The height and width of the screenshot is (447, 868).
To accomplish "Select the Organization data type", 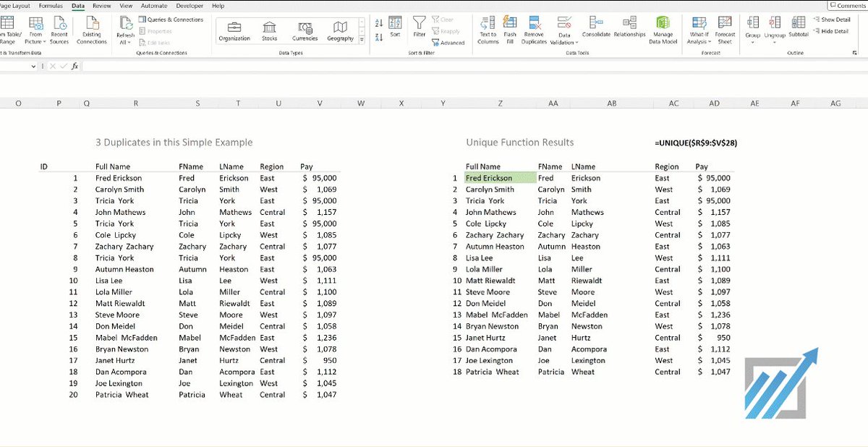I will [x=234, y=30].
